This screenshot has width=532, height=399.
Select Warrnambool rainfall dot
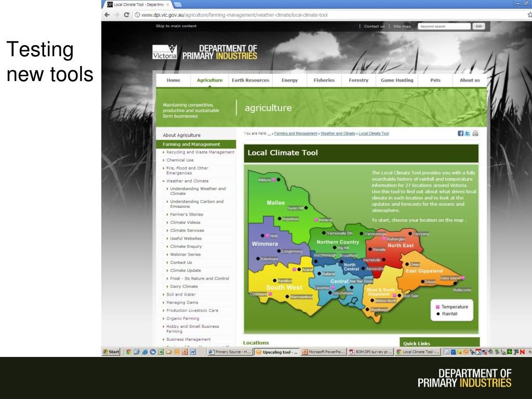tap(287, 297)
